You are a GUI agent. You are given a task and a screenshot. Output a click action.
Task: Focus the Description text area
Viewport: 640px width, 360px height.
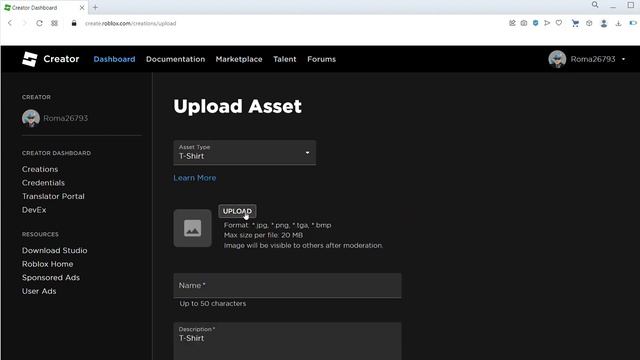287,341
